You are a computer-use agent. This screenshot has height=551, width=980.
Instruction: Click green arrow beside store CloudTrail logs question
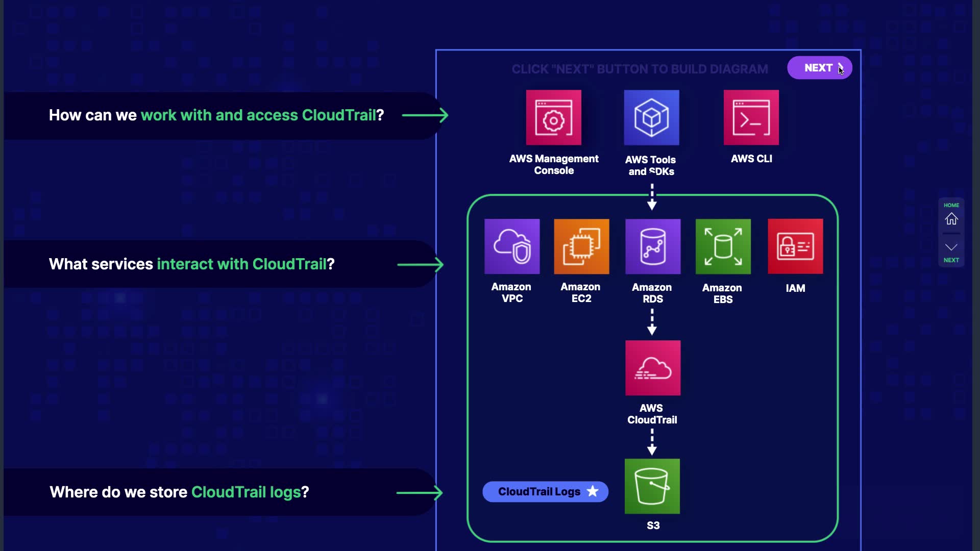[420, 493]
